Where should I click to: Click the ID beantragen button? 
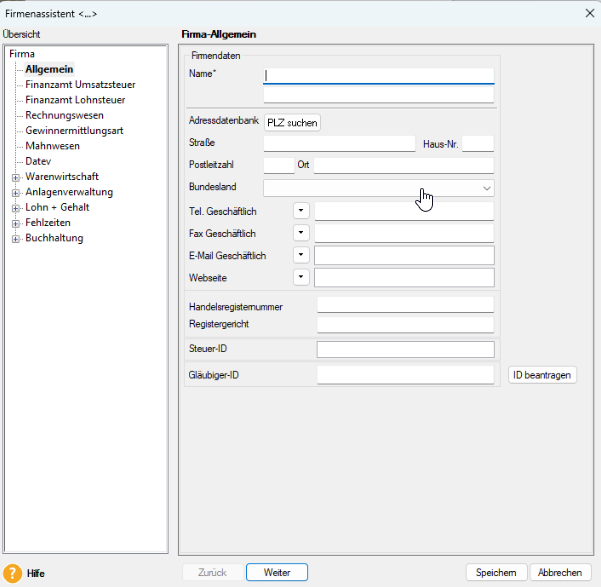(x=542, y=375)
